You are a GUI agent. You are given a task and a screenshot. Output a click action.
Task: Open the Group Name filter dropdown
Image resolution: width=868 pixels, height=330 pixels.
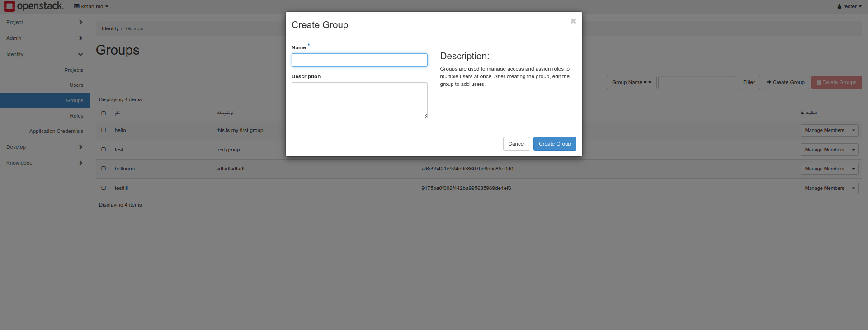[x=631, y=82]
